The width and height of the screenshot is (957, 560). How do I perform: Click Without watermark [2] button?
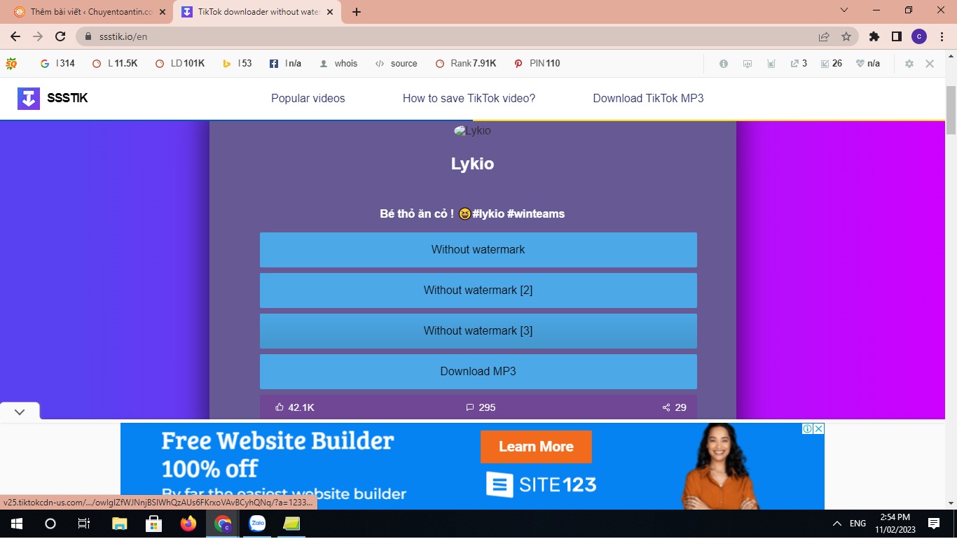point(478,290)
